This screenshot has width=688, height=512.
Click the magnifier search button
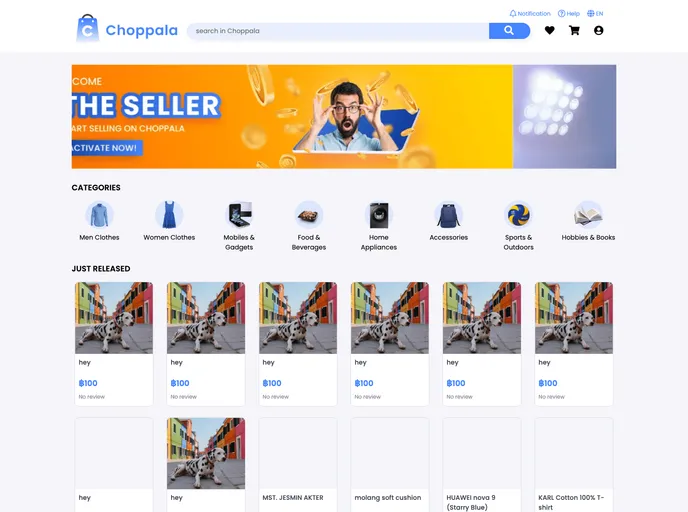509,31
